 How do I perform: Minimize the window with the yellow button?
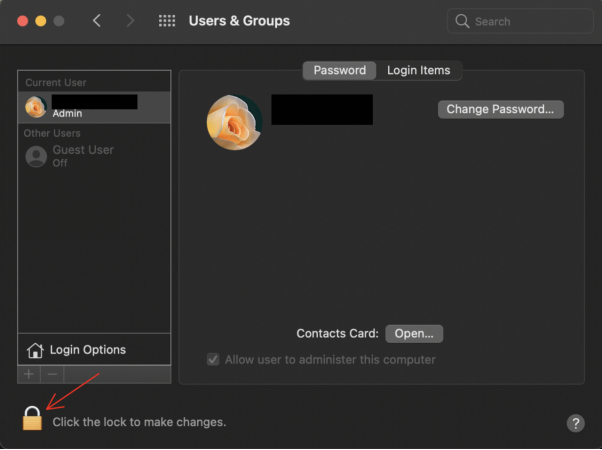(40, 21)
